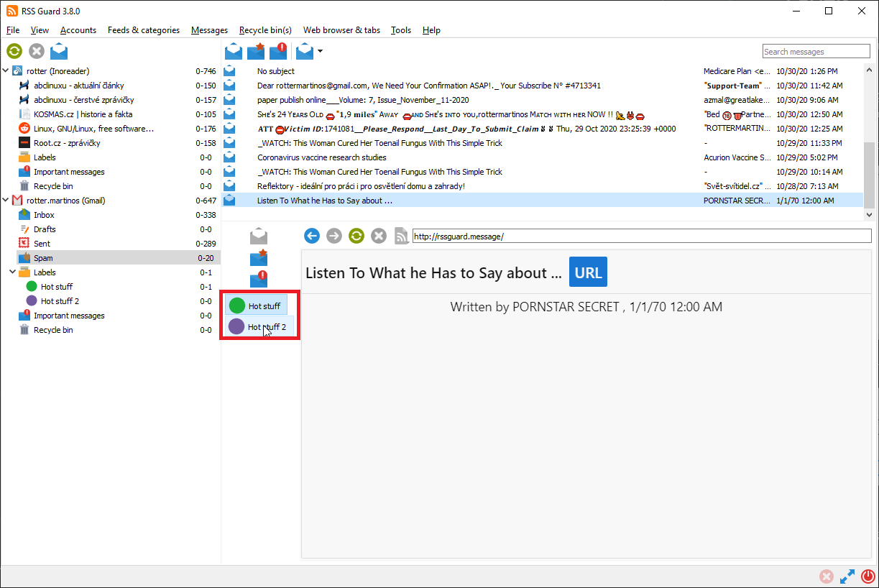Toggle the important flag in the message preview sidebar
Viewport: 879px width, 588px height.
coord(259,280)
